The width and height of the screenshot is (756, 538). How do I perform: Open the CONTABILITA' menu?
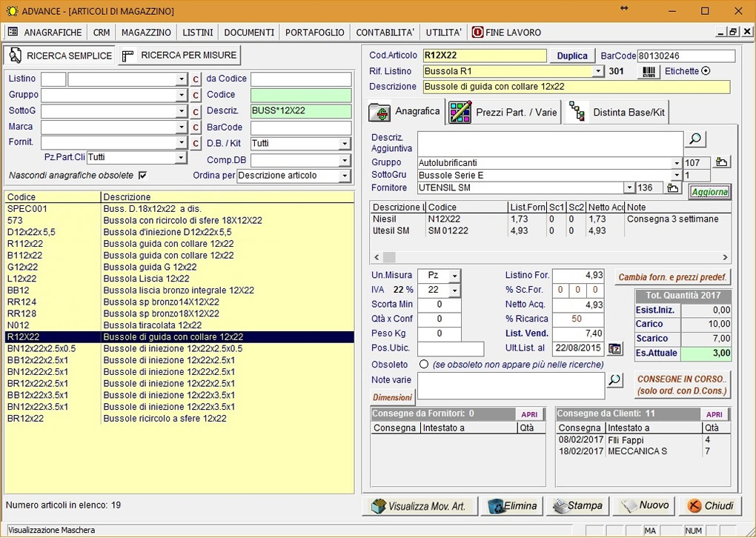385,33
